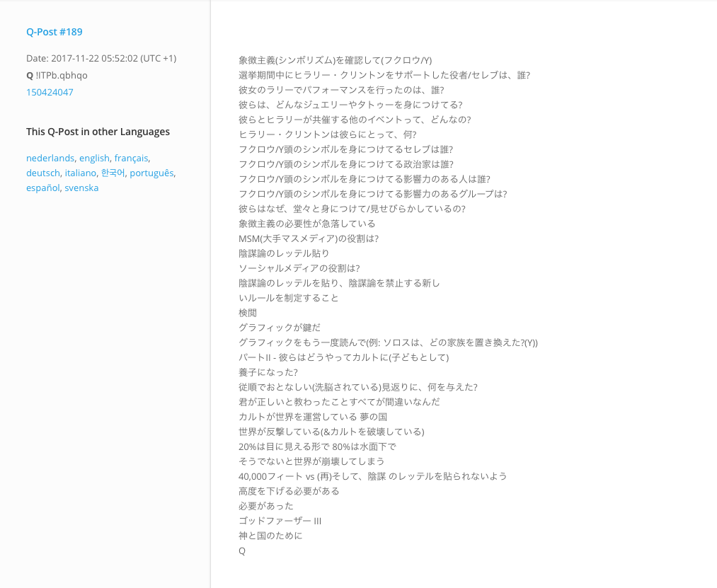Switch to the english translation
Viewport: 717px width, 588px height.
click(x=94, y=158)
